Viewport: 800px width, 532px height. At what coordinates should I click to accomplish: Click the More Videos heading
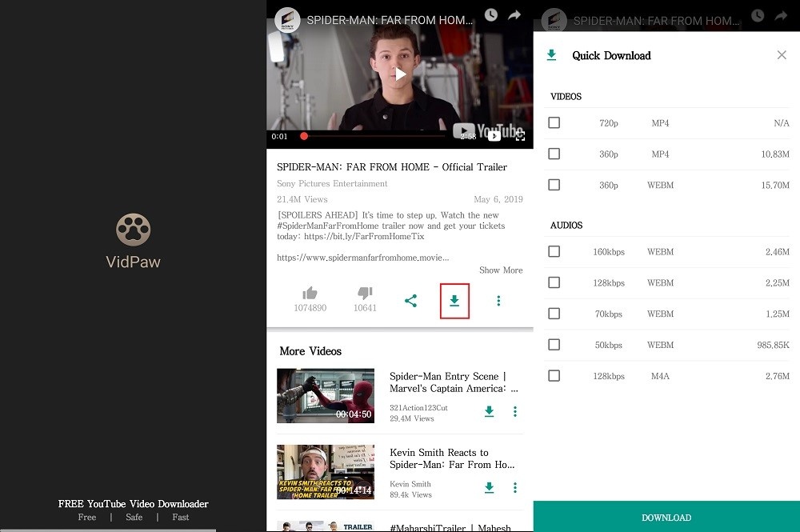click(310, 351)
